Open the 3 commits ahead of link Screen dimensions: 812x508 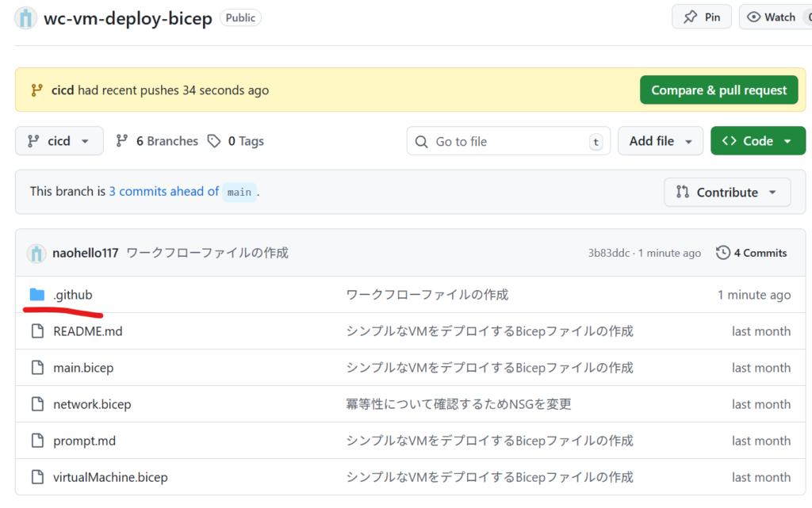163,191
